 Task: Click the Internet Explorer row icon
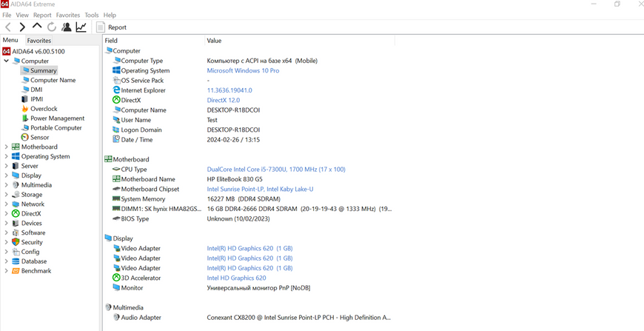tap(116, 90)
